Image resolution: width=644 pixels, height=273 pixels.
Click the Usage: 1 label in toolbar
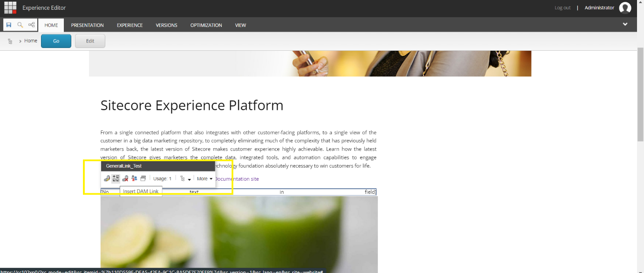point(162,179)
